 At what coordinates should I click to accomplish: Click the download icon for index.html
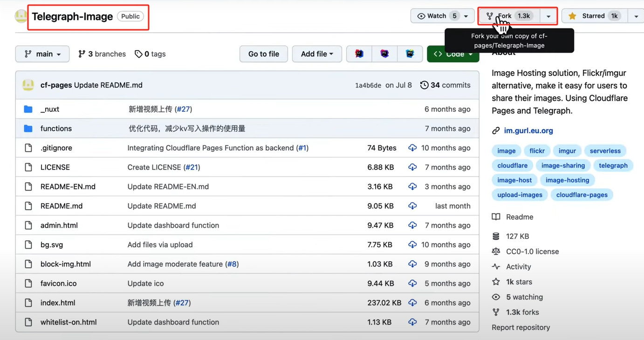412,303
